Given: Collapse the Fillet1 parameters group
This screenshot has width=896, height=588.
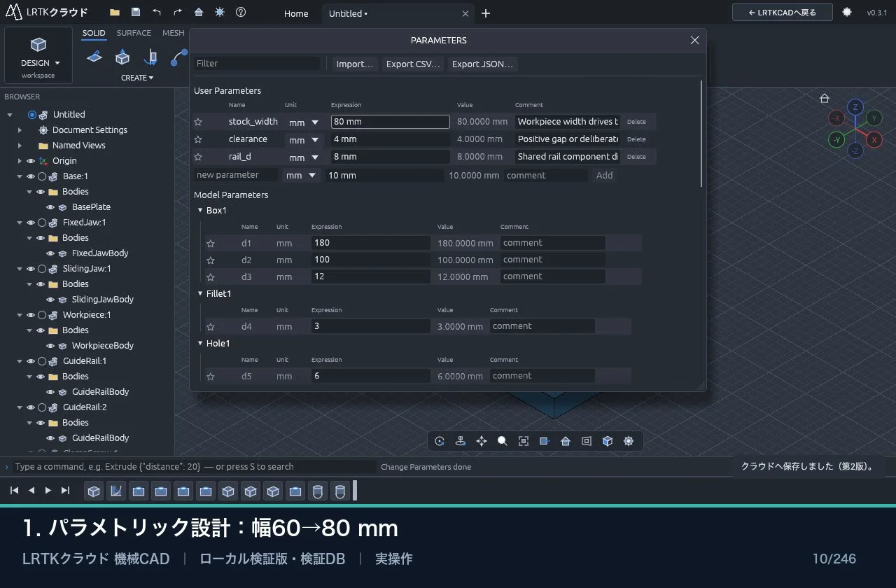Looking at the screenshot, I should (x=199, y=294).
